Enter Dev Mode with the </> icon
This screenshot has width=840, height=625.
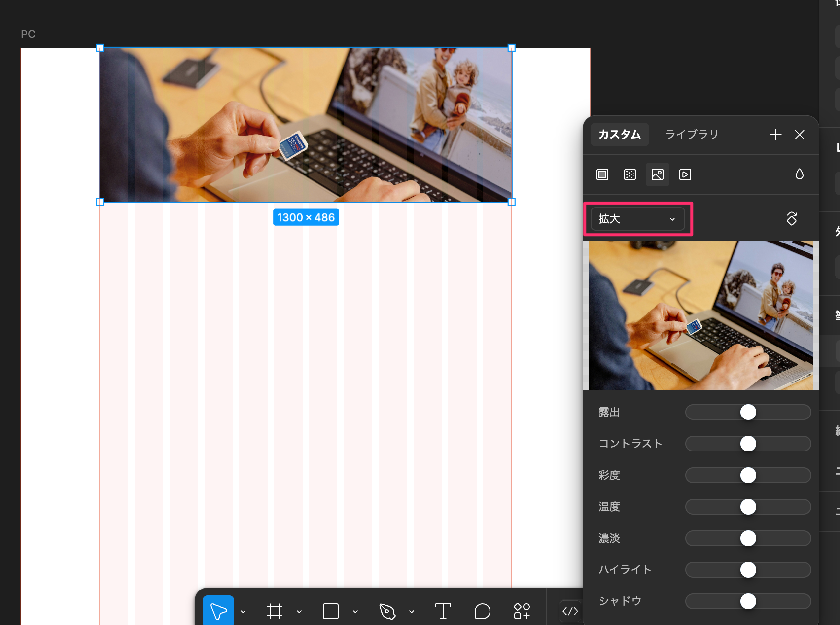point(570,611)
